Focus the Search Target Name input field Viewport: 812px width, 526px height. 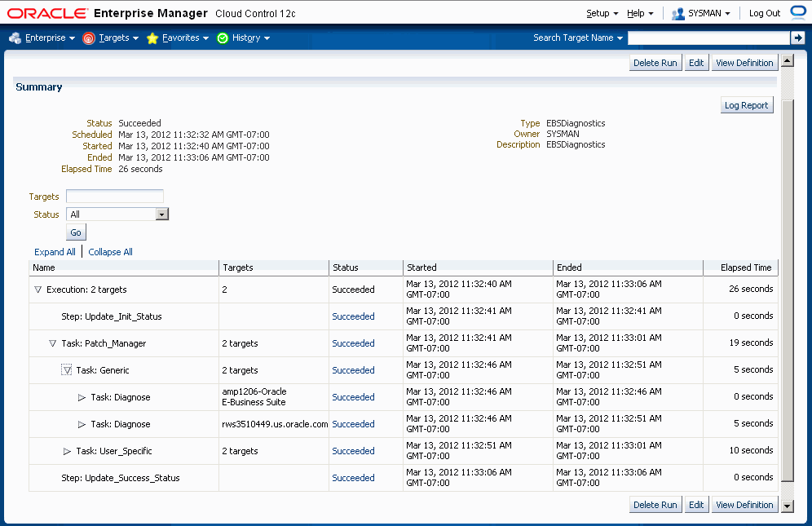coord(709,38)
